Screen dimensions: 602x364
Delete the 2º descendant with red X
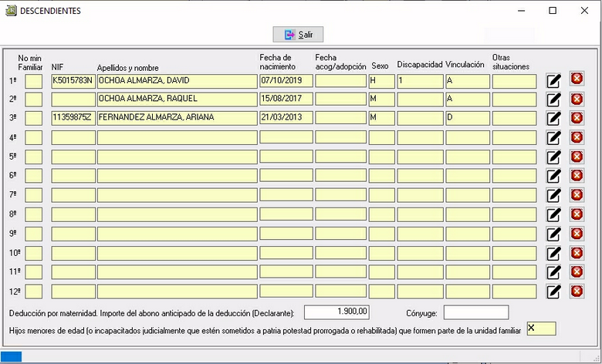pos(577,99)
